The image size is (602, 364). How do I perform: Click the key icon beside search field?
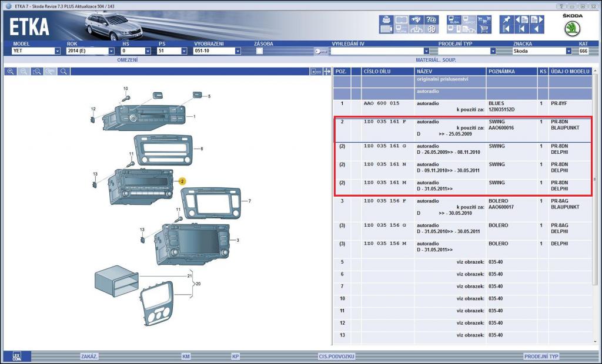(320, 51)
